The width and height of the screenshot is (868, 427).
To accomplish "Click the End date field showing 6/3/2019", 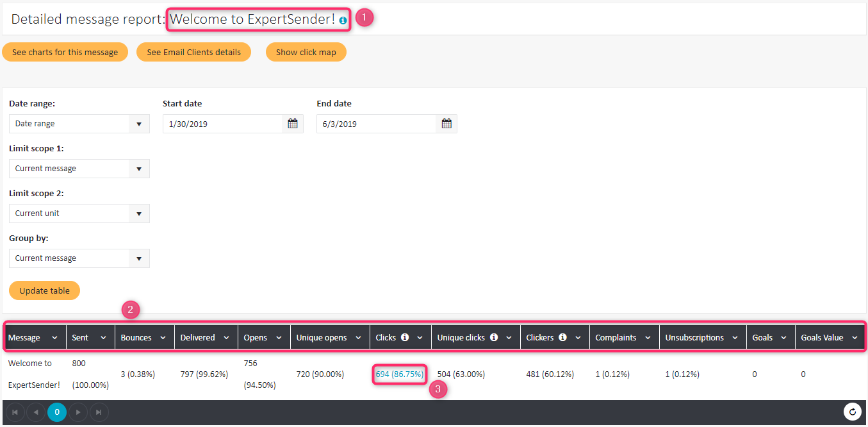I will [x=376, y=124].
